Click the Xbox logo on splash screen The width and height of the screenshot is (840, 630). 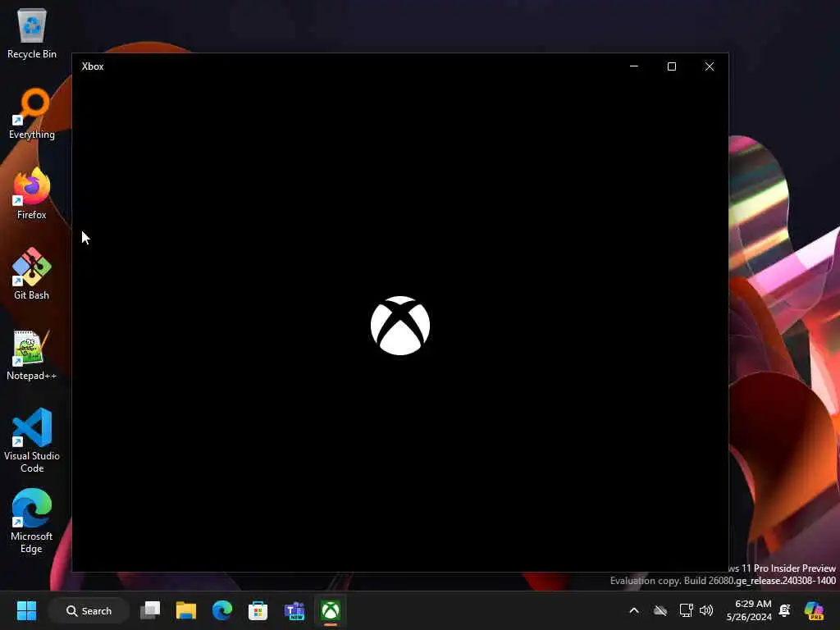tap(400, 326)
